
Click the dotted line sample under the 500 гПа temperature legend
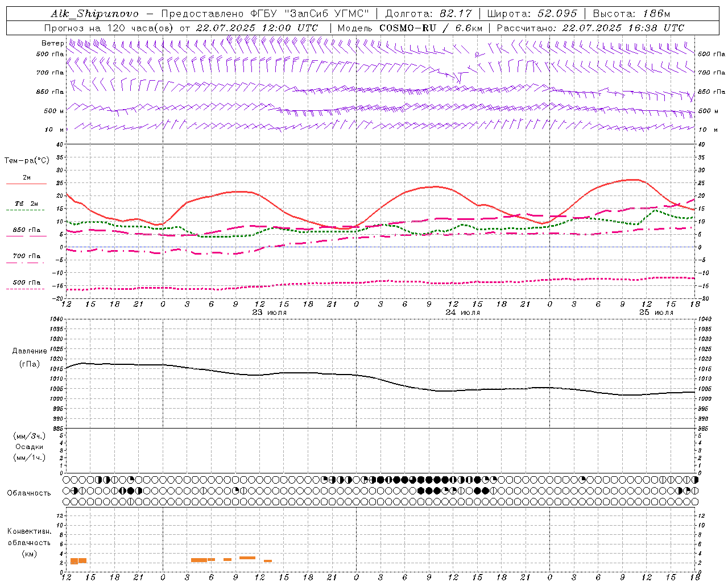(x=26, y=289)
